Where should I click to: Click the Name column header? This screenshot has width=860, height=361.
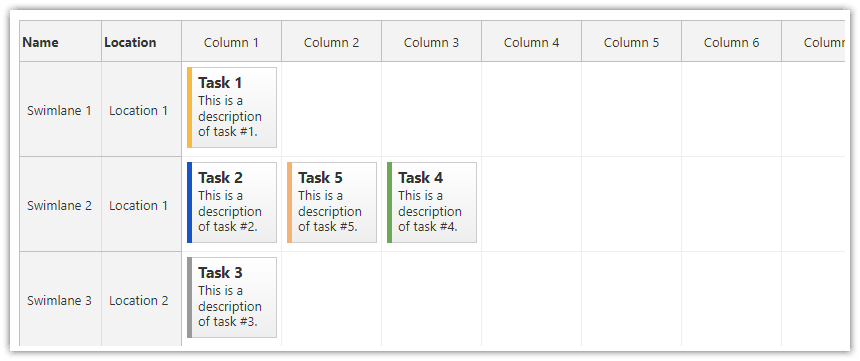(60, 42)
